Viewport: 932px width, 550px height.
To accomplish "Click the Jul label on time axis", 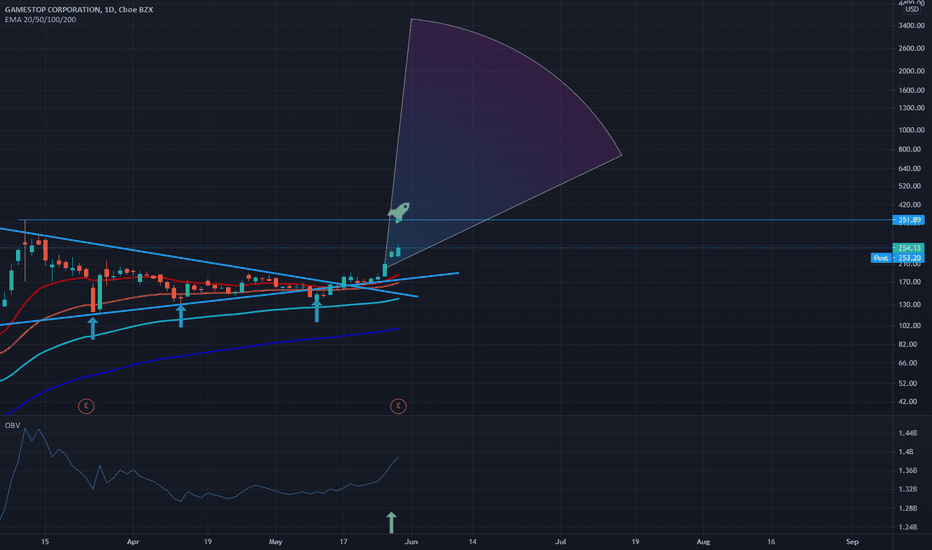I will (561, 542).
